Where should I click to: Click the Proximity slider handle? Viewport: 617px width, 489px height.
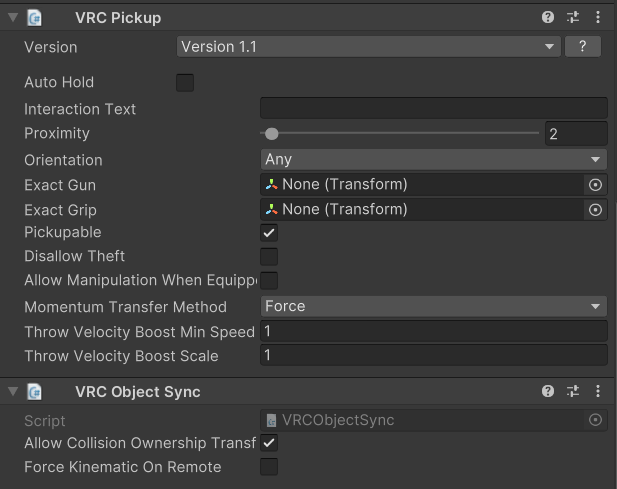click(272, 133)
